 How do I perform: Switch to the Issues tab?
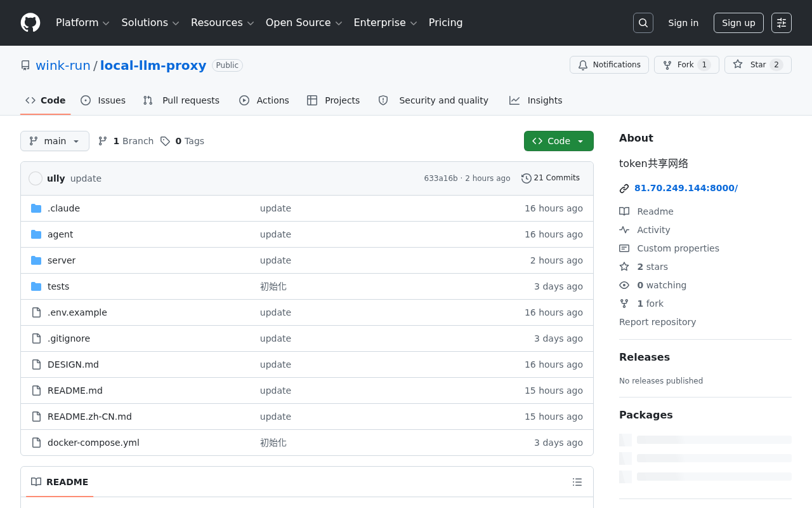click(x=103, y=100)
